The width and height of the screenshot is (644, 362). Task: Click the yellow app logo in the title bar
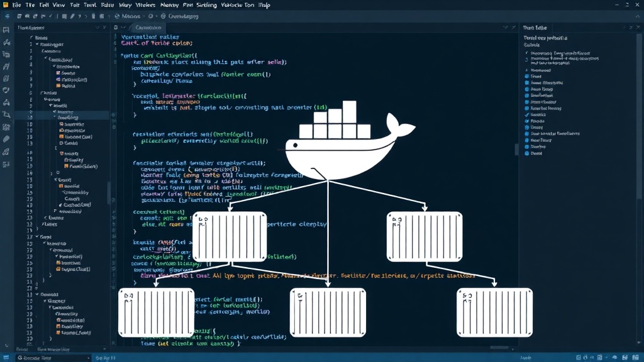[5, 5]
